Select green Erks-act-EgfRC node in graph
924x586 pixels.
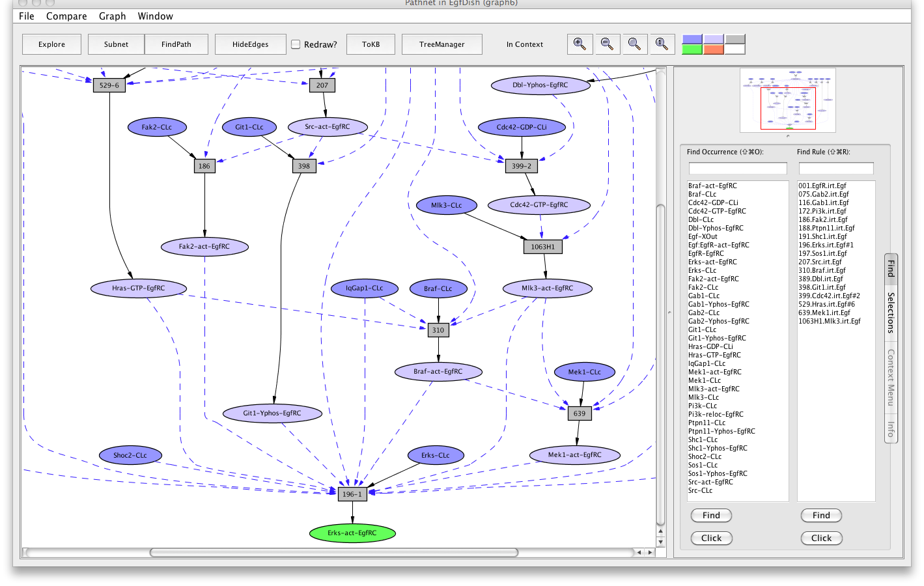click(x=352, y=533)
